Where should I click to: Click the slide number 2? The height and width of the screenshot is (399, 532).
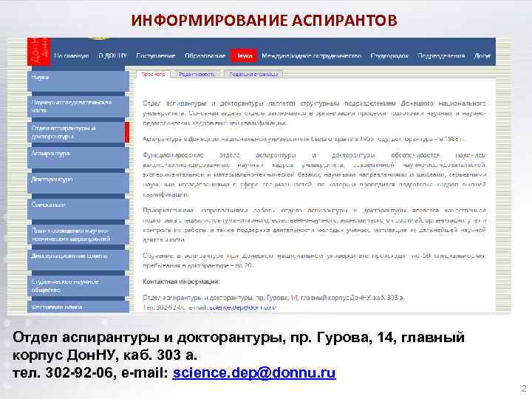524,388
